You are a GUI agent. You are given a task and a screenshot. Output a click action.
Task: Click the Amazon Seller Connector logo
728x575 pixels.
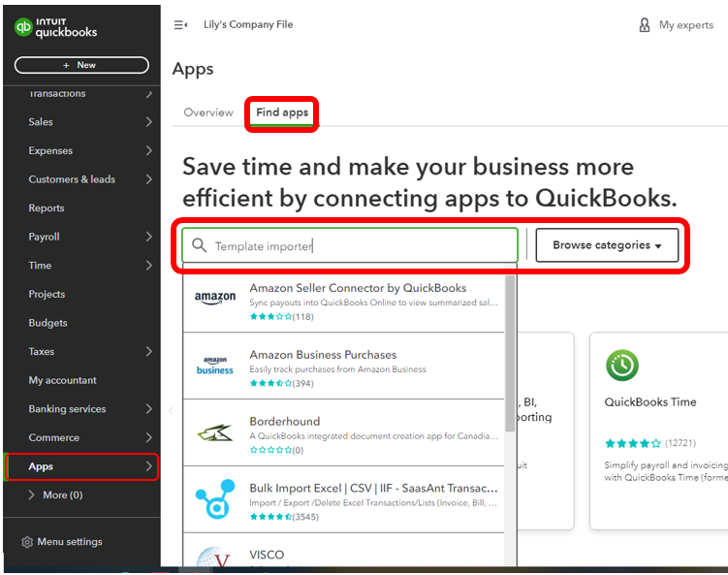[215, 298]
